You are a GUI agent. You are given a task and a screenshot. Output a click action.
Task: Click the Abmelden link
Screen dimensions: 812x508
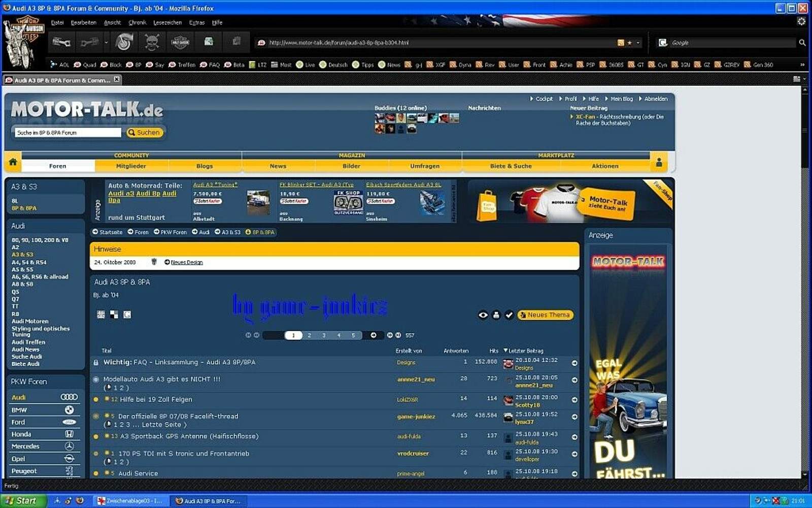(656, 99)
